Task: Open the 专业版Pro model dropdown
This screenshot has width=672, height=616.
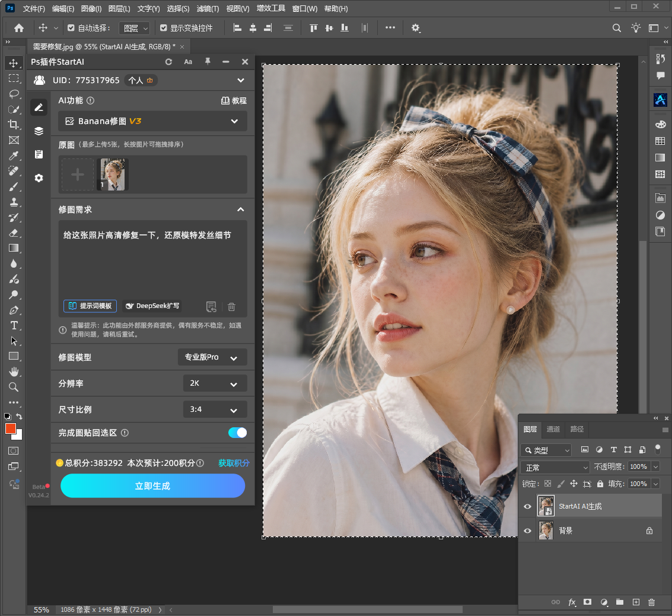Action: (212, 357)
